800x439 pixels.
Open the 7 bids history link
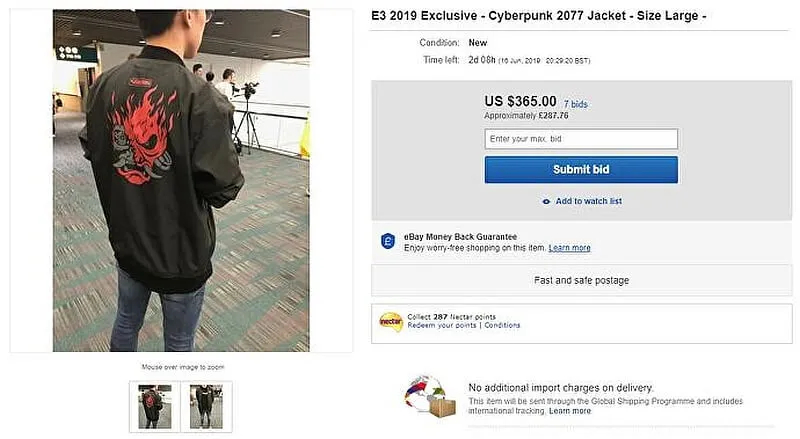click(x=577, y=103)
